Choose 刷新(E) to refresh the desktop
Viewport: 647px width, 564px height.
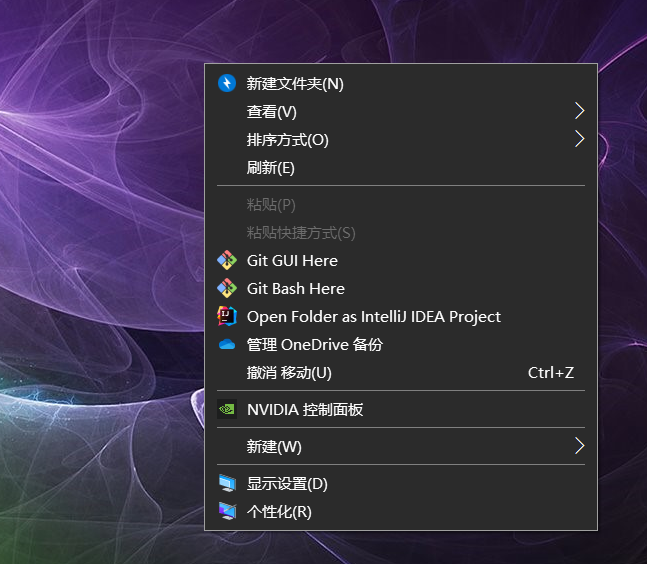click(401, 168)
